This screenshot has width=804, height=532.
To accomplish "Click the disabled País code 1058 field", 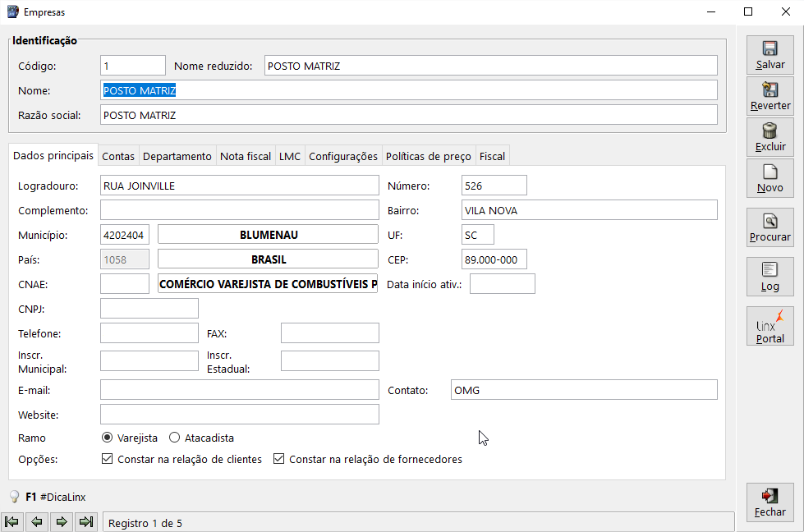I will click(125, 259).
